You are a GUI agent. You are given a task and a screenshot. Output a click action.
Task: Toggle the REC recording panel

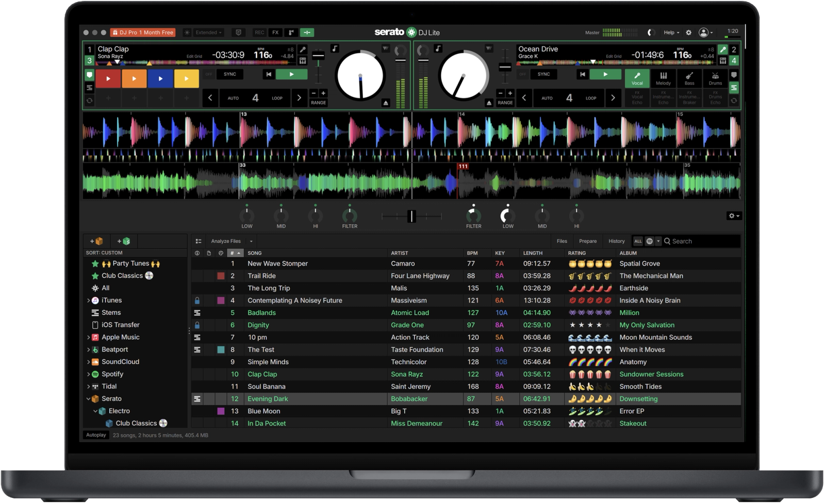click(259, 32)
